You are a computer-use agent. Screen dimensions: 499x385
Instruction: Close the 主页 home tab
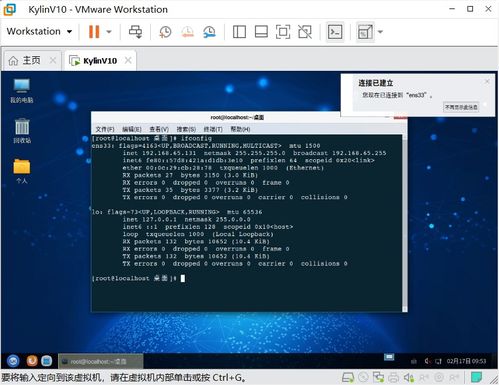pyautogui.click(x=53, y=60)
